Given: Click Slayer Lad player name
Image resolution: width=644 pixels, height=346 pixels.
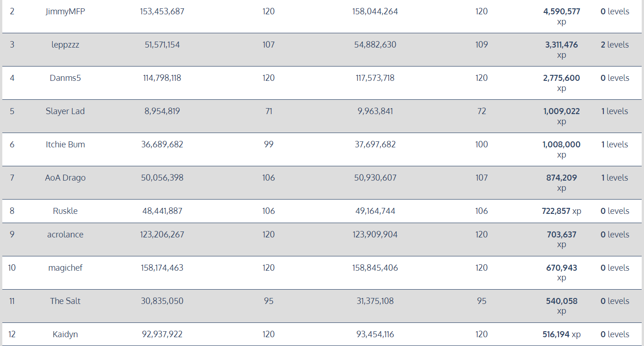Looking at the screenshot, I should point(65,111).
